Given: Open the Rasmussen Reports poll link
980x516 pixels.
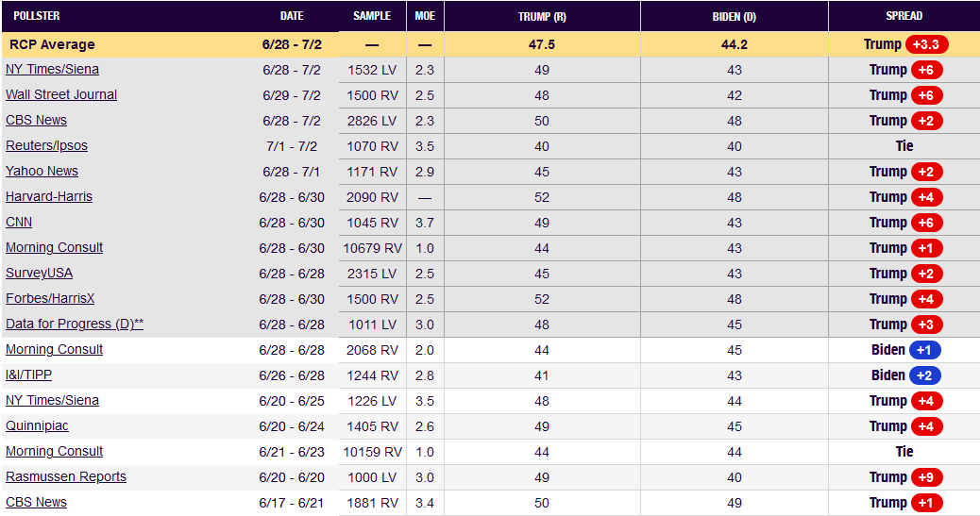Looking at the screenshot, I should 66,476.
